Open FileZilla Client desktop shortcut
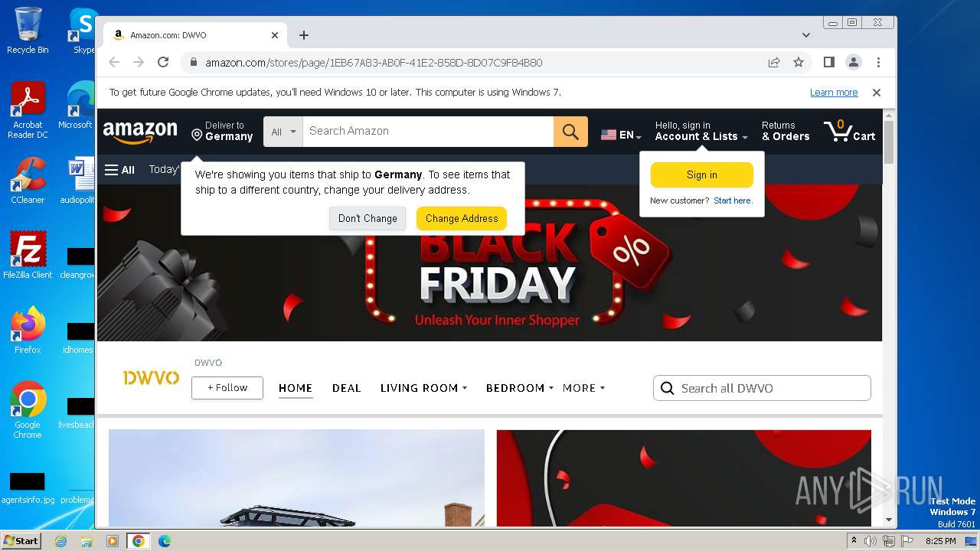 (x=28, y=256)
